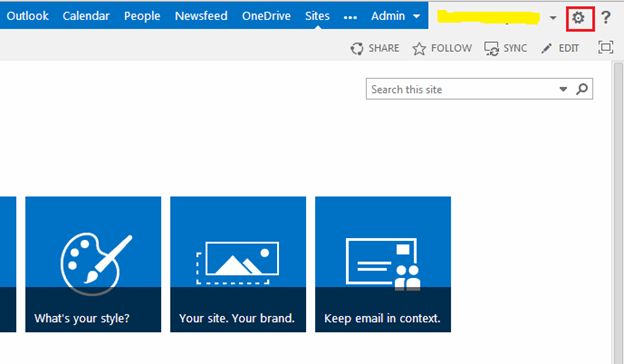The width and height of the screenshot is (624, 364).
Task: Open the settings gear icon
Action: tap(578, 18)
